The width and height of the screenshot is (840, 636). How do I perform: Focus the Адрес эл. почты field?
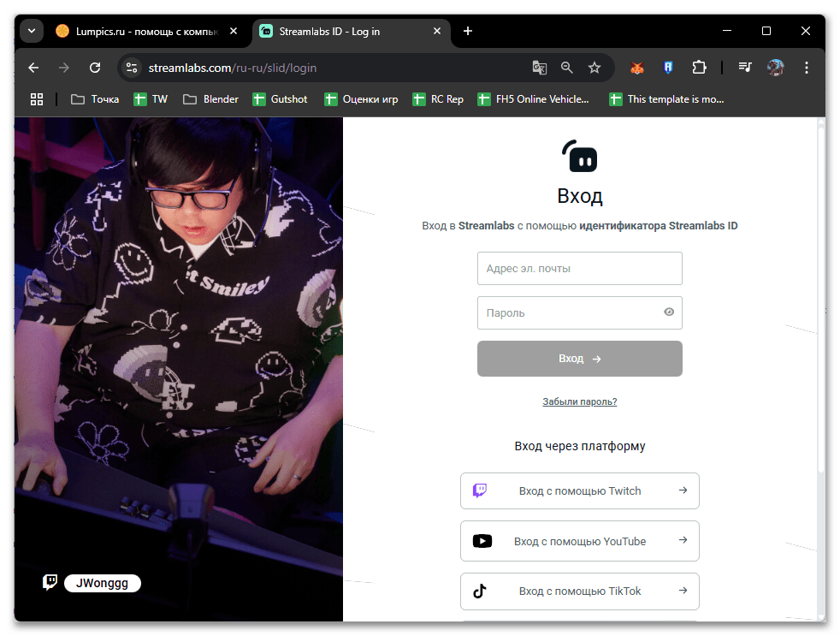coord(580,268)
